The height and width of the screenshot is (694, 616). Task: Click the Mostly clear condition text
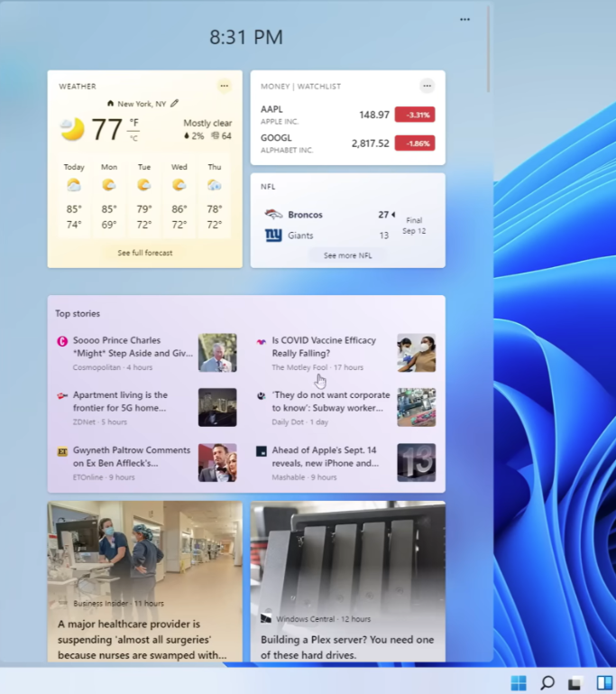pyautogui.click(x=207, y=123)
